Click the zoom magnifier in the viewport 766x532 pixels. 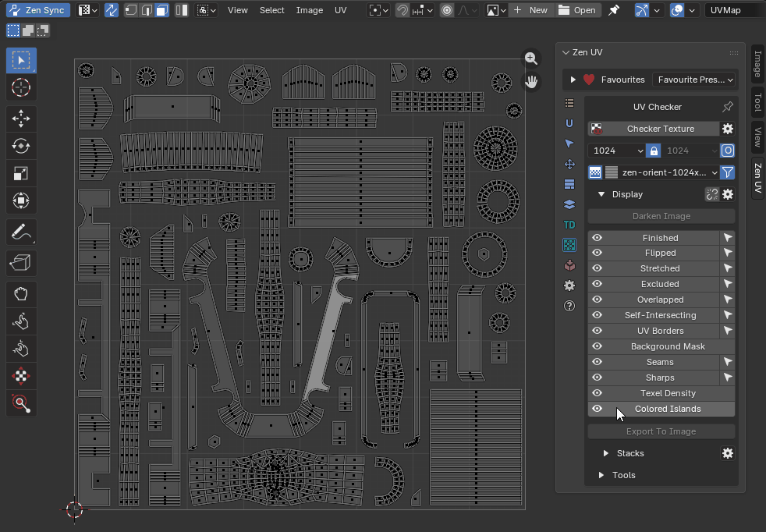531,59
